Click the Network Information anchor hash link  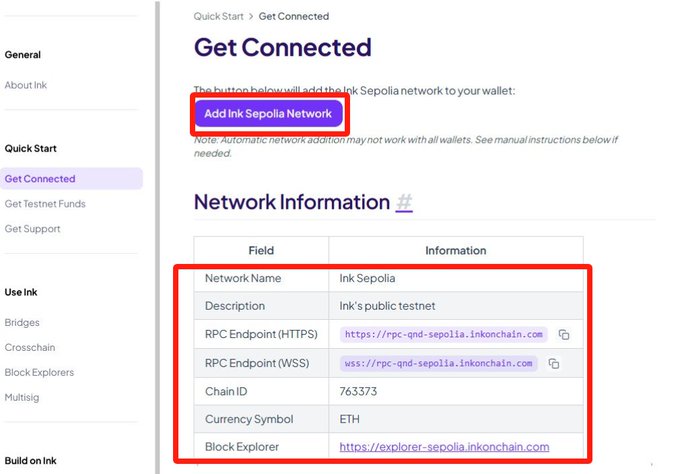coord(404,202)
